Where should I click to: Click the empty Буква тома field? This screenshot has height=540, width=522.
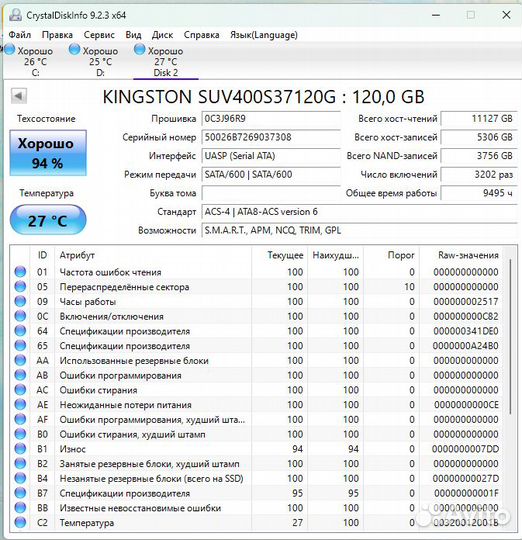[271, 193]
